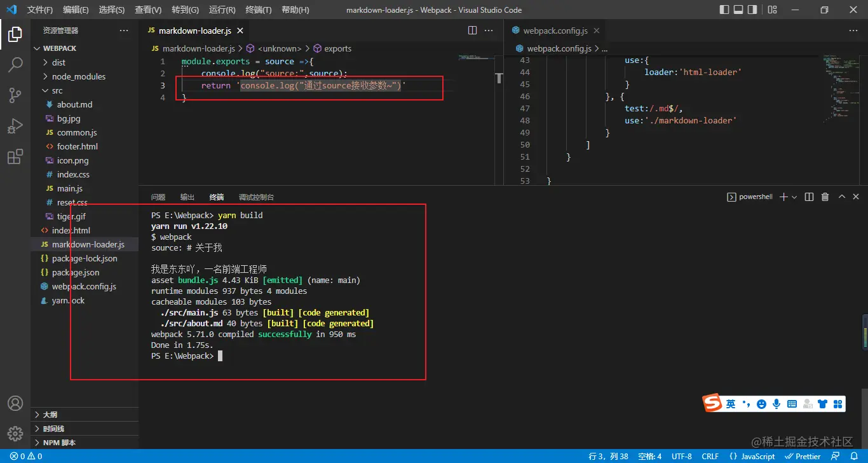Click Sogou toolbox grid icon
Screen dimensions: 868x463
[x=837, y=404]
